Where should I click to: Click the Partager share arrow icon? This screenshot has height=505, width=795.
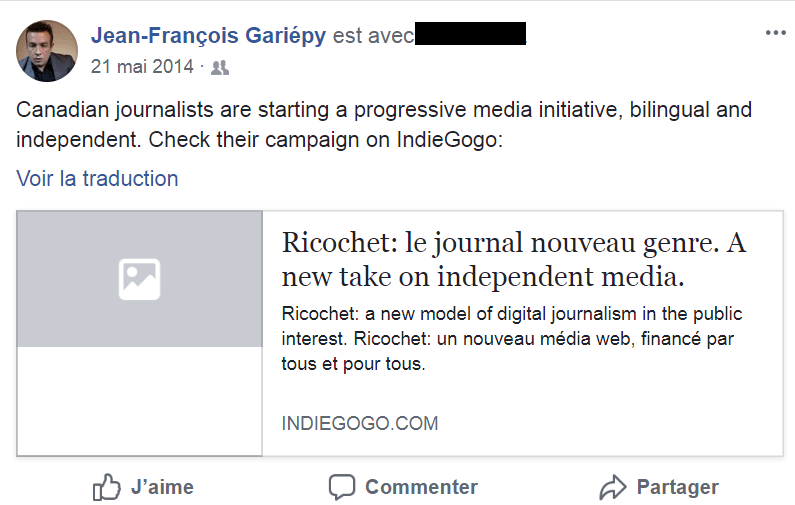pyautogui.click(x=612, y=488)
